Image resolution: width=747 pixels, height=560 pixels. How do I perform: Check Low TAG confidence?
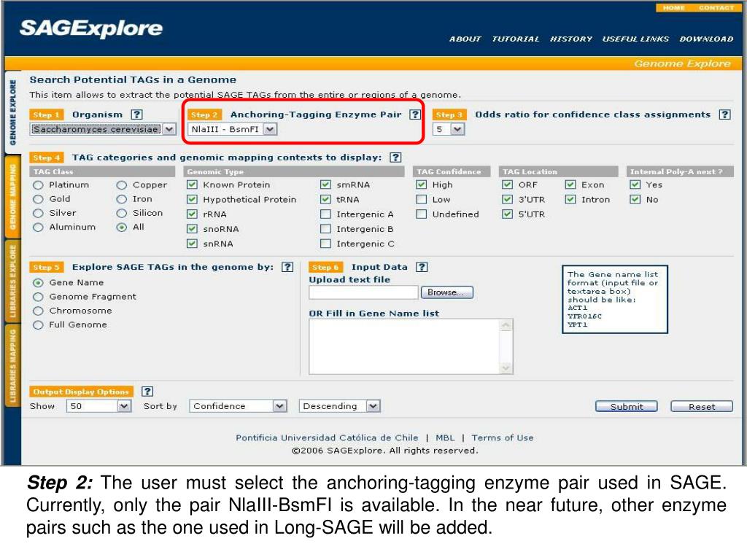click(421, 200)
